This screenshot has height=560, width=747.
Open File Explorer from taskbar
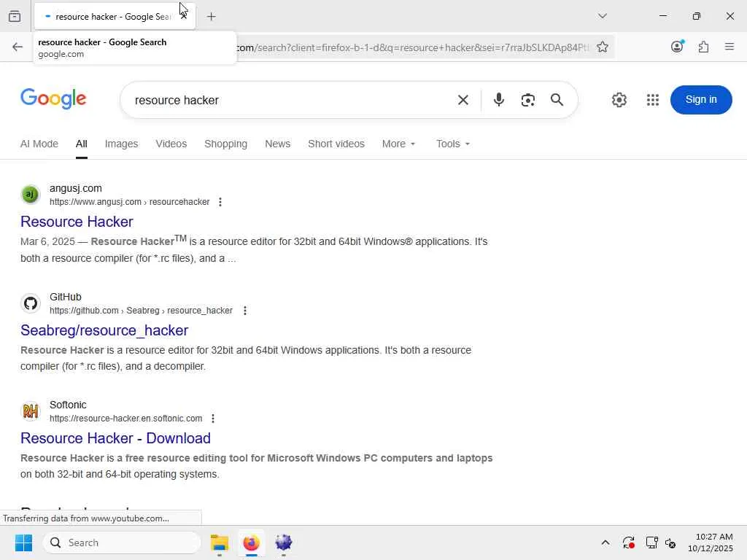click(220, 542)
